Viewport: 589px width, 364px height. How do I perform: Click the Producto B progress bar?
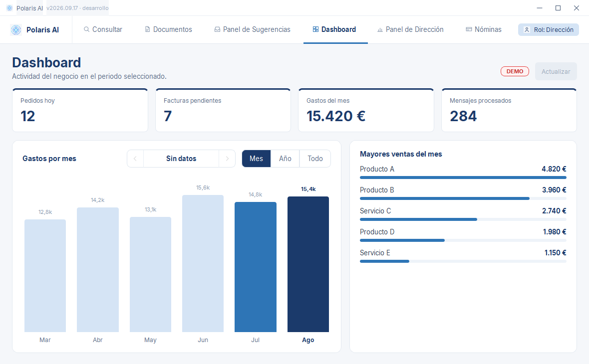pyautogui.click(x=463, y=198)
